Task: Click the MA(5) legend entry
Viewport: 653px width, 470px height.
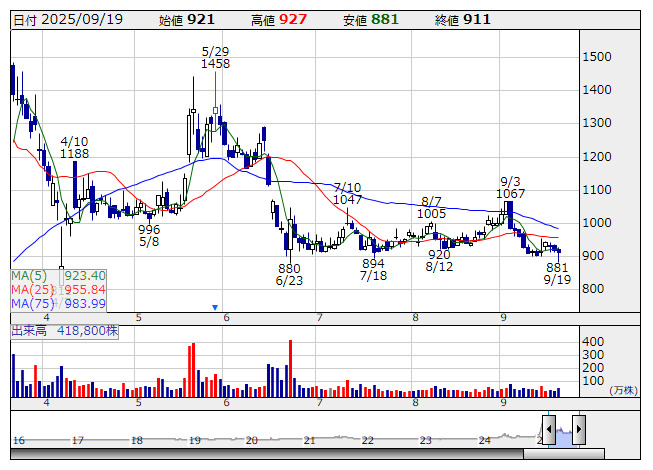Action: 58,275
